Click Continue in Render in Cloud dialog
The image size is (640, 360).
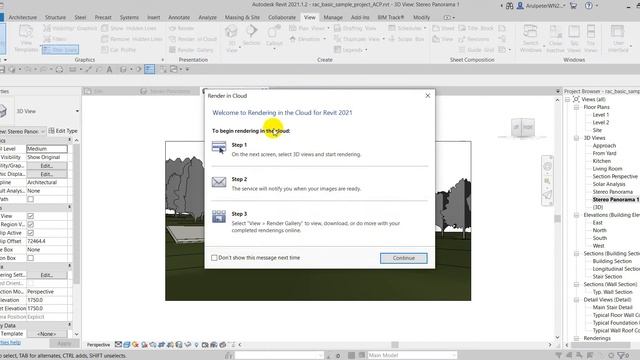coord(404,258)
